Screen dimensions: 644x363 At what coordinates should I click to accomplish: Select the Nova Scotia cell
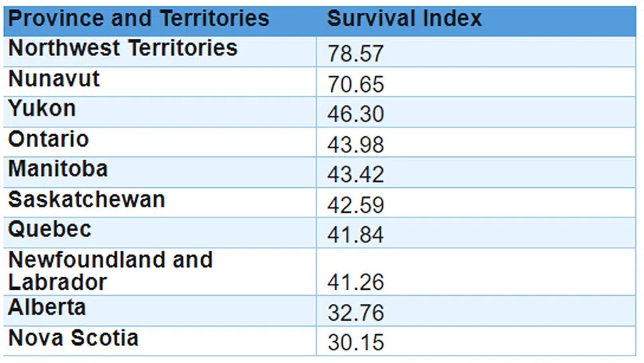(x=73, y=338)
